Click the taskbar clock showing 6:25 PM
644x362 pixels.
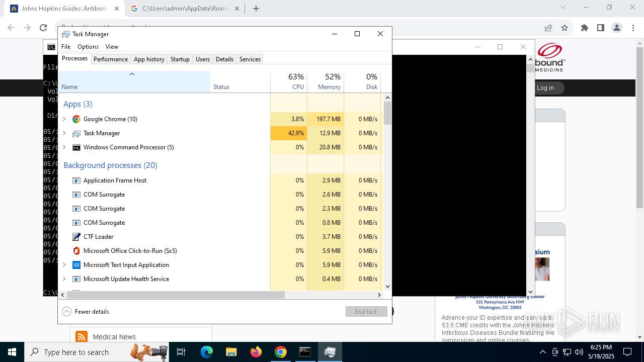[x=601, y=352]
